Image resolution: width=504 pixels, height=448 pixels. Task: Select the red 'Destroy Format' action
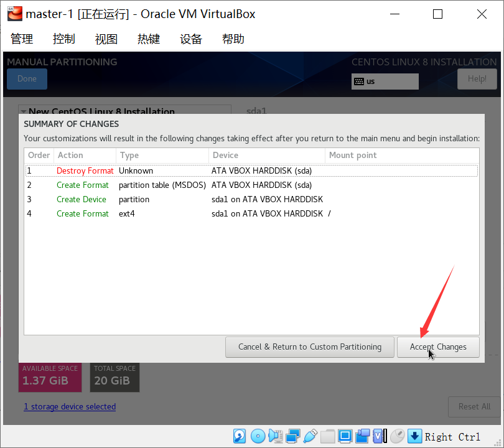tap(85, 170)
